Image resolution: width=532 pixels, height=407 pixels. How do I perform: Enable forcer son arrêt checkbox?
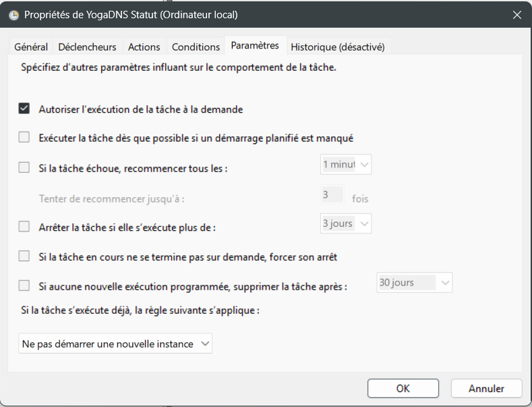pyautogui.click(x=24, y=256)
